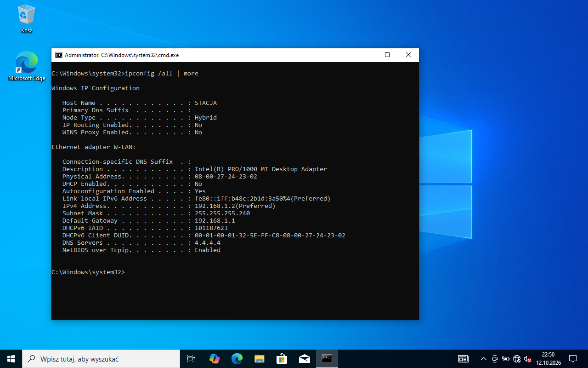588x368 pixels.
Task: Maximize the cmd.exe window
Action: [387, 55]
